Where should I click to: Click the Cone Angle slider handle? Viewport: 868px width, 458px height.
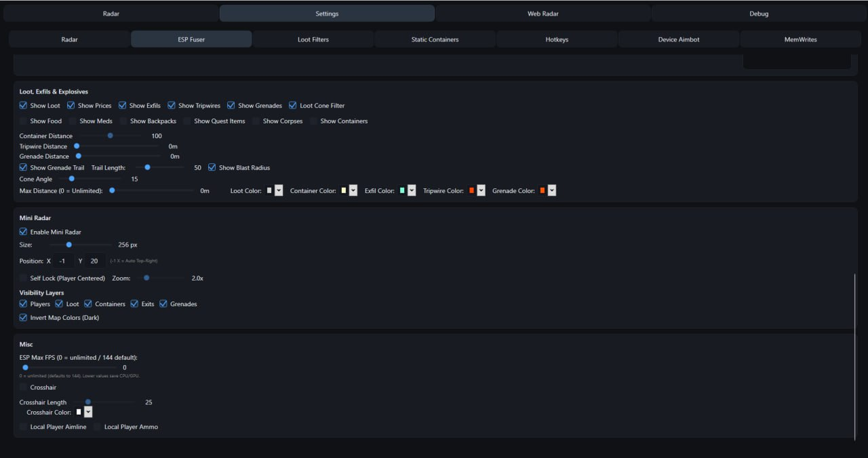coord(71,179)
